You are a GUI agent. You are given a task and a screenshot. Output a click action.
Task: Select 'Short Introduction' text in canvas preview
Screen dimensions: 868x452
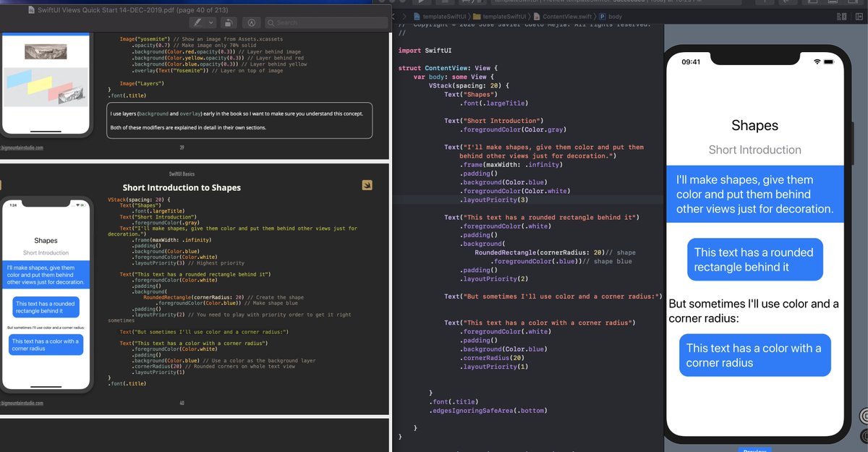pyautogui.click(x=754, y=150)
